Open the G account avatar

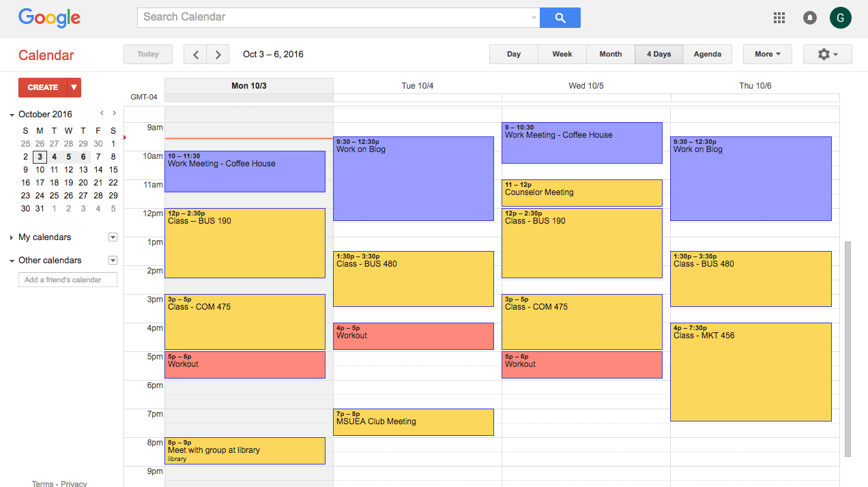click(x=841, y=18)
